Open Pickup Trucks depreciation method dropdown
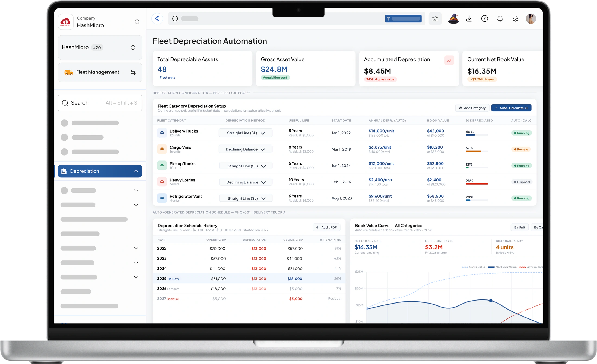The image size is (597, 364). click(x=246, y=166)
